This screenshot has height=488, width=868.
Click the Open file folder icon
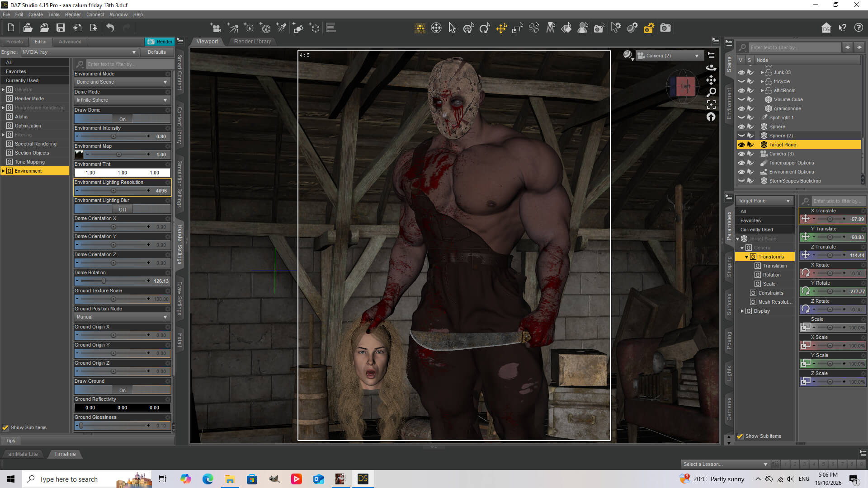click(28, 28)
